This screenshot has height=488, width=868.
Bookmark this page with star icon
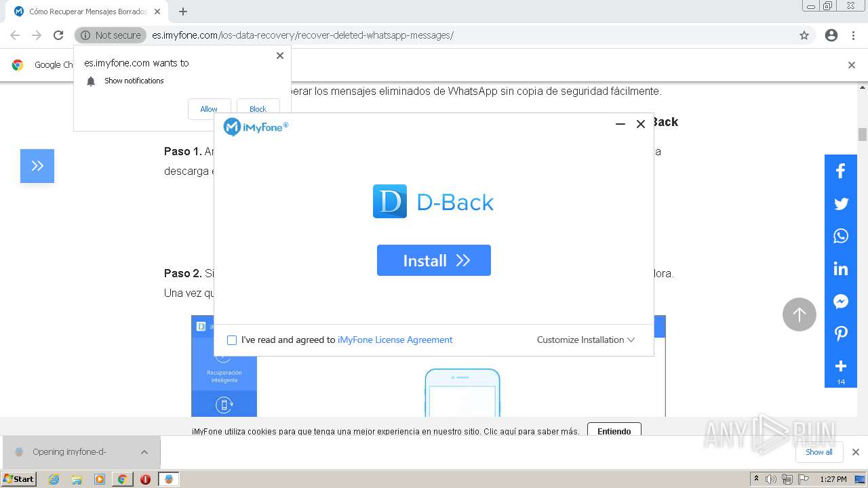coord(804,35)
